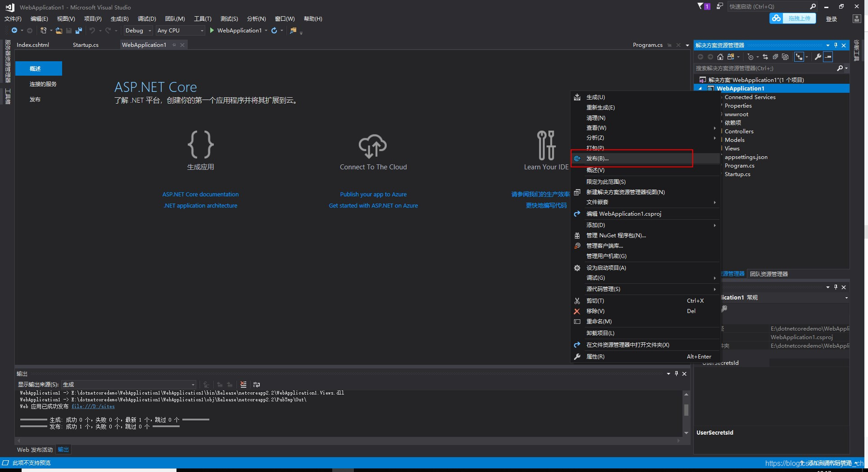
Task: Open Solution Explorer window position menu
Action: coord(828,45)
